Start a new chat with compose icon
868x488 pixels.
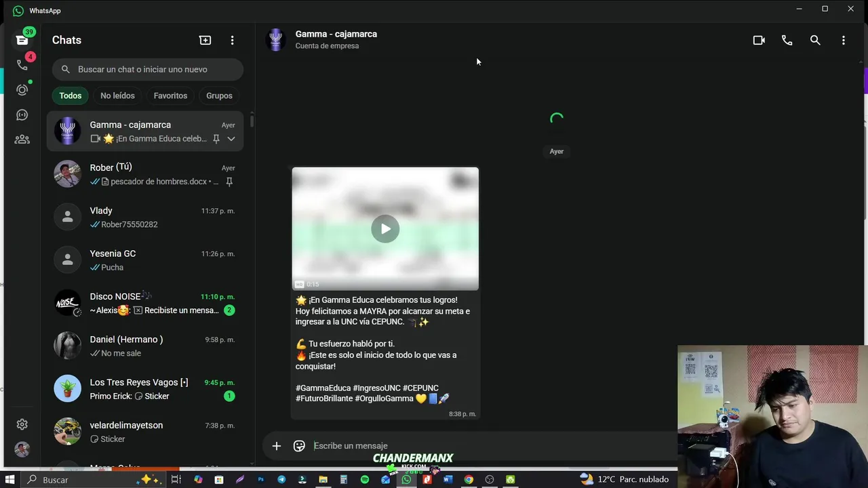[205, 41]
